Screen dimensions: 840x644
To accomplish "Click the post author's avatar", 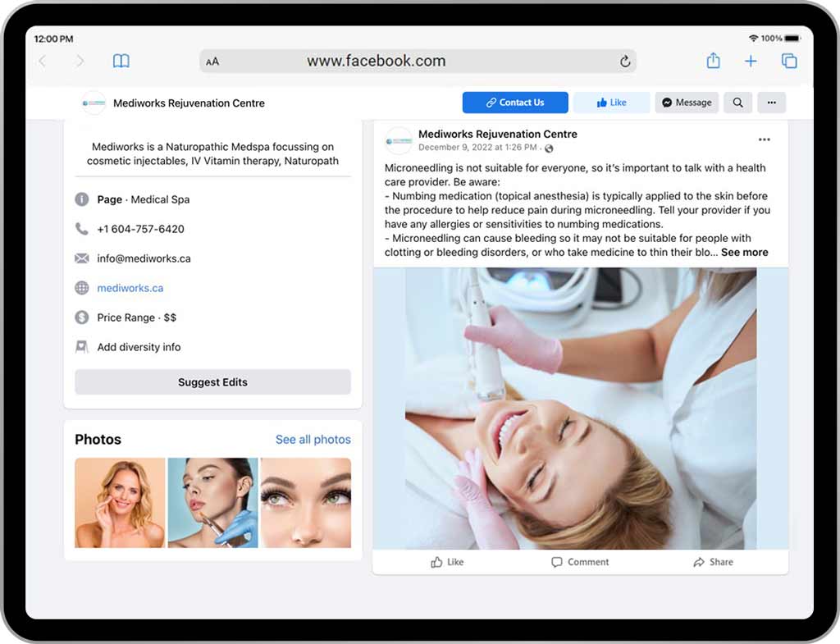I will (x=399, y=140).
